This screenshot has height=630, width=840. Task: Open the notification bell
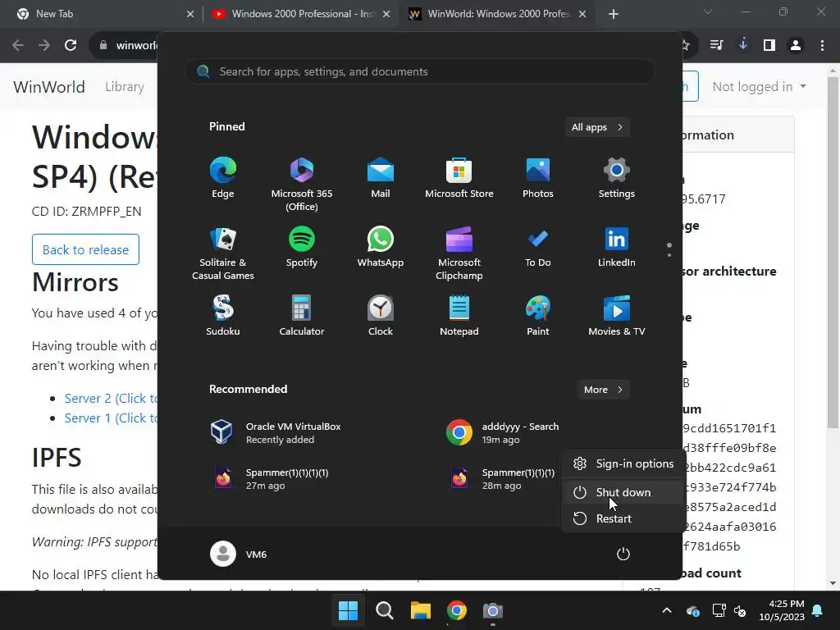point(818,610)
